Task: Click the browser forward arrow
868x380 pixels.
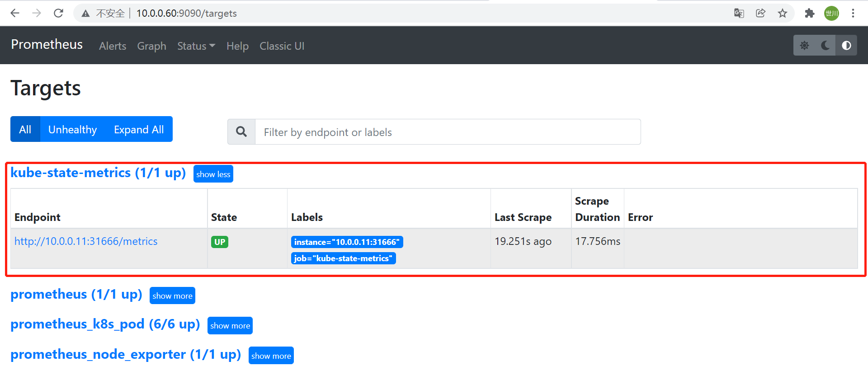Action: 37,13
